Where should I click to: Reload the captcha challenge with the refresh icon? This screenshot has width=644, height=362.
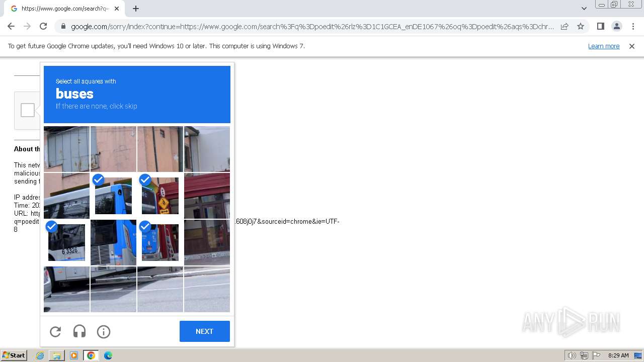(55, 331)
